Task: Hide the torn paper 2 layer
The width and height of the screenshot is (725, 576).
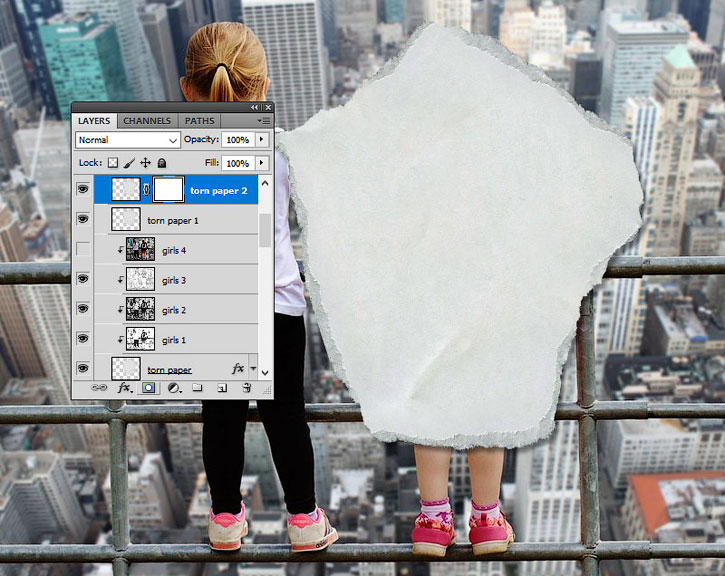Action: pyautogui.click(x=83, y=189)
